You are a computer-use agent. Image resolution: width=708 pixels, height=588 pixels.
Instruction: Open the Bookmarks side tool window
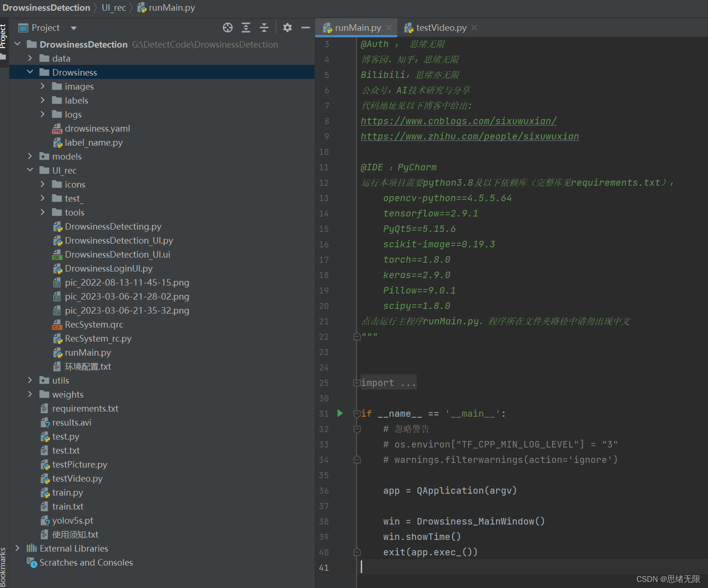tap(4, 567)
